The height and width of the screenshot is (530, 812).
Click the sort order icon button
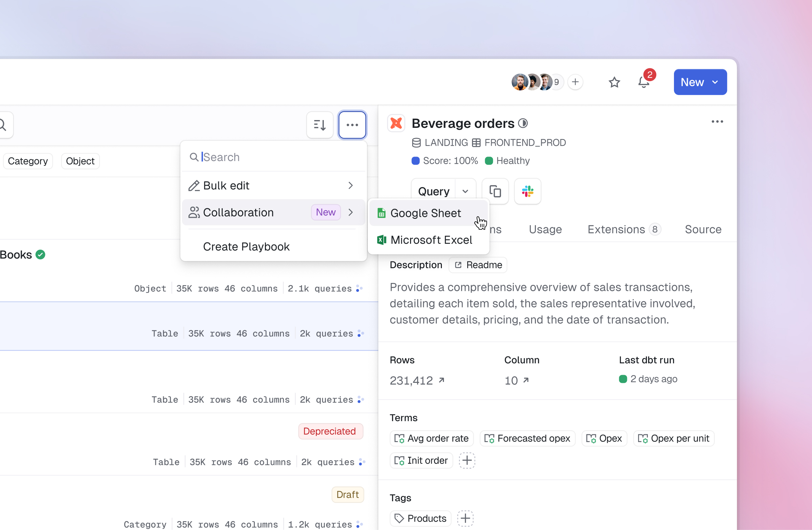click(x=319, y=125)
